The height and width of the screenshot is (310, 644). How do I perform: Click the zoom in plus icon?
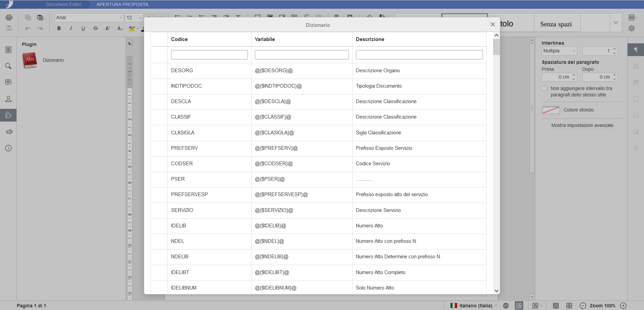(623, 306)
